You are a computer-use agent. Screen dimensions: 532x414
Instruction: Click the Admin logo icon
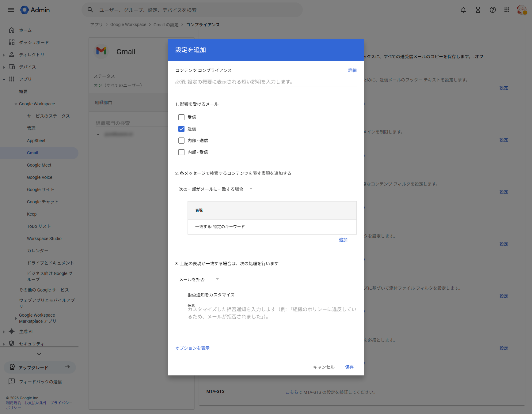(24, 10)
